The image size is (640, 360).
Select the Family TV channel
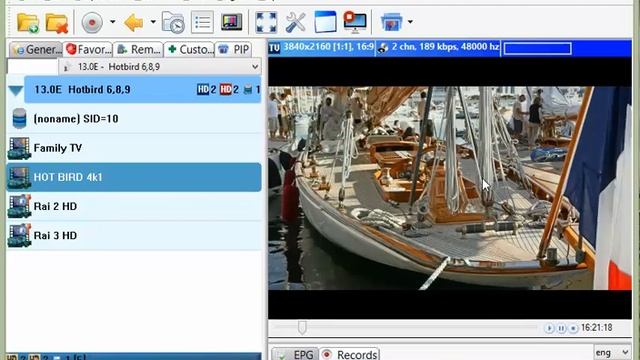point(134,148)
